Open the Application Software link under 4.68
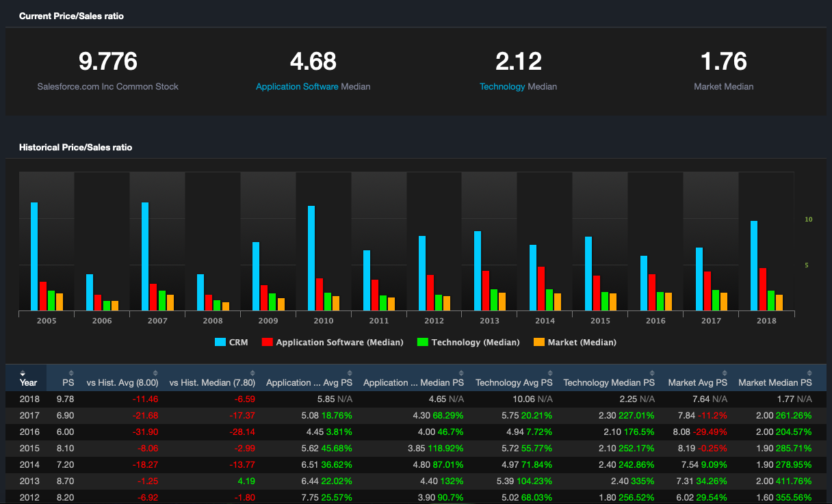 coord(297,87)
